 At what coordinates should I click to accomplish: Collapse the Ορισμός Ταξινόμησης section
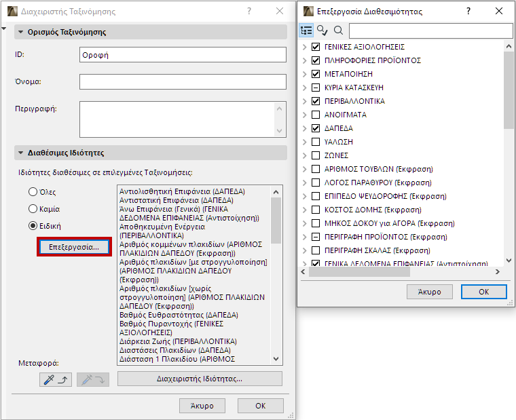pyautogui.click(x=21, y=32)
